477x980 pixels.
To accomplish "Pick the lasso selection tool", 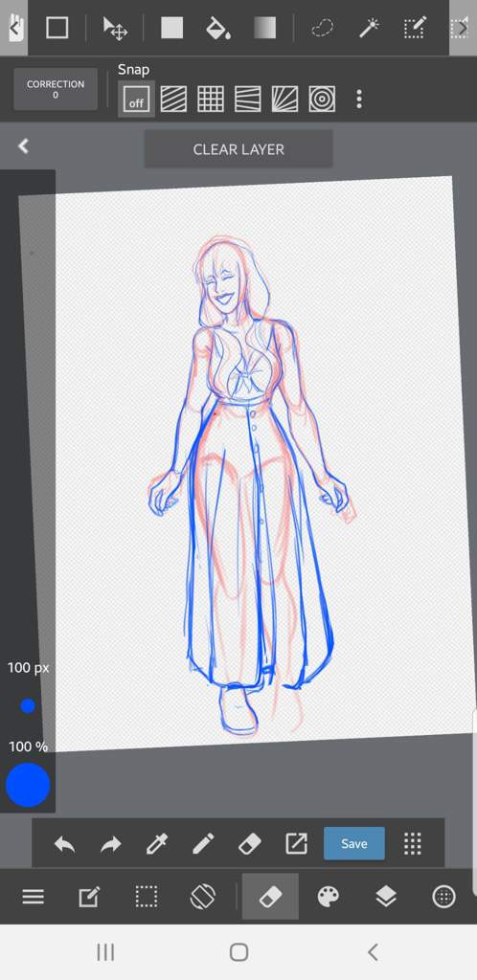I will (323, 28).
